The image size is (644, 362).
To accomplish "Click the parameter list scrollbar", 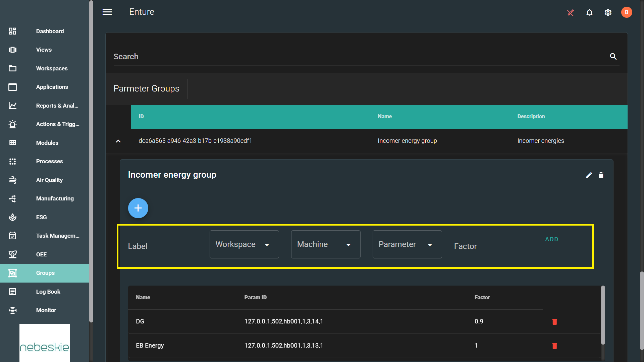I will click(603, 315).
